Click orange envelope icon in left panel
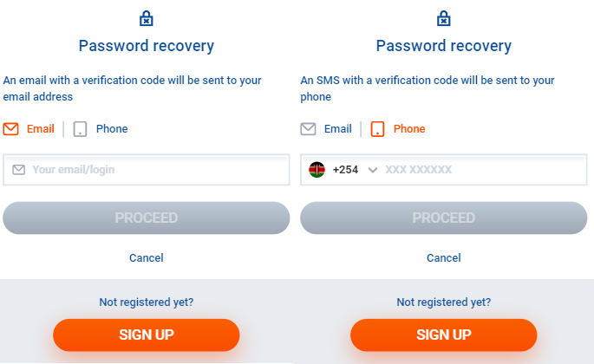This screenshot has width=594, height=364. (x=11, y=129)
